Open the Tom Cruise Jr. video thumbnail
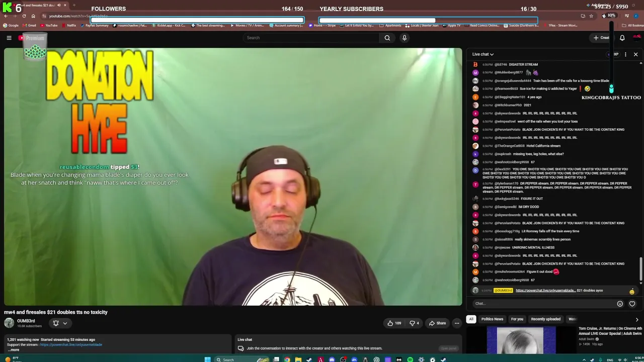 click(x=521, y=340)
